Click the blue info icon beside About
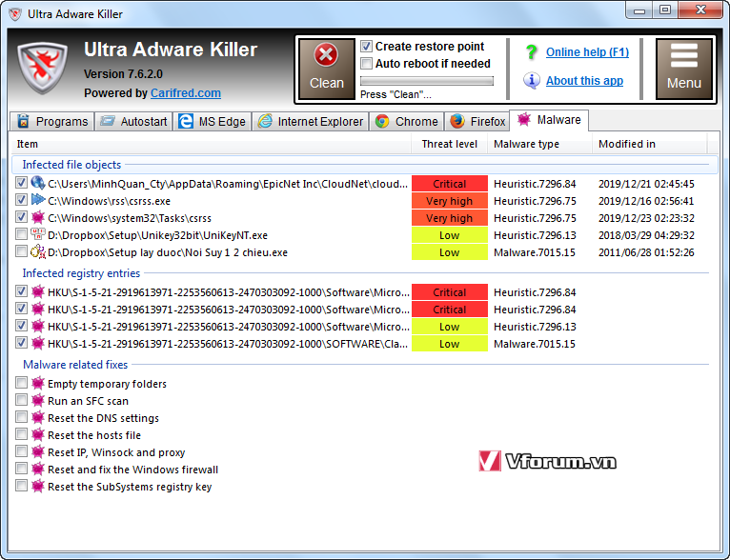This screenshot has width=730, height=560. [531, 80]
